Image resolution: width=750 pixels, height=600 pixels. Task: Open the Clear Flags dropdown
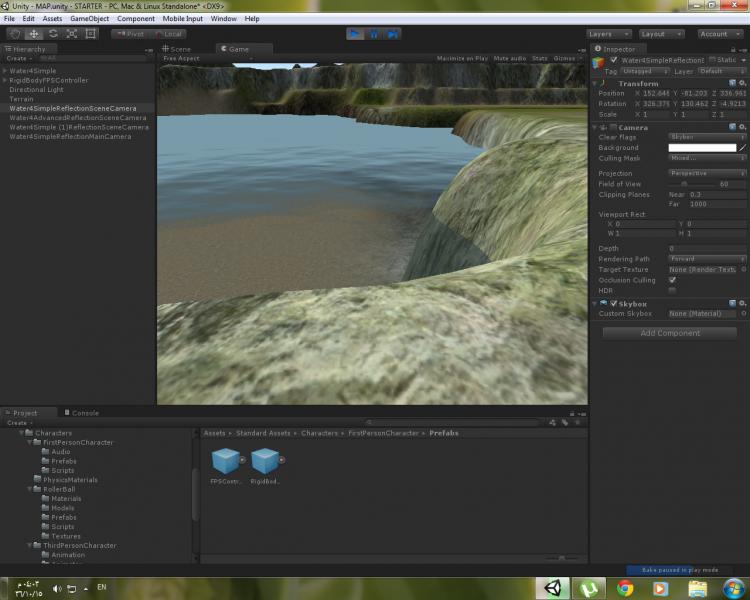tap(703, 137)
